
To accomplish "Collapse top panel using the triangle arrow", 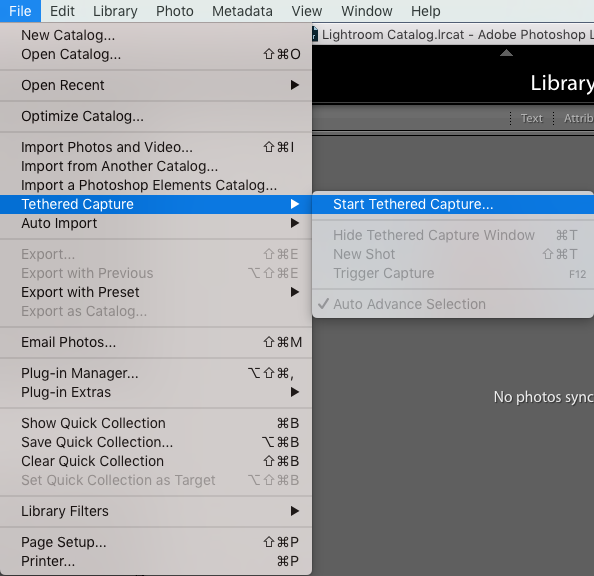I will click(x=506, y=53).
